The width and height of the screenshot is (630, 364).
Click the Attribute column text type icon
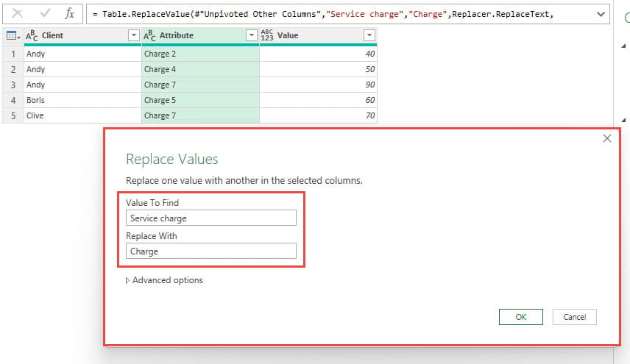(x=150, y=35)
